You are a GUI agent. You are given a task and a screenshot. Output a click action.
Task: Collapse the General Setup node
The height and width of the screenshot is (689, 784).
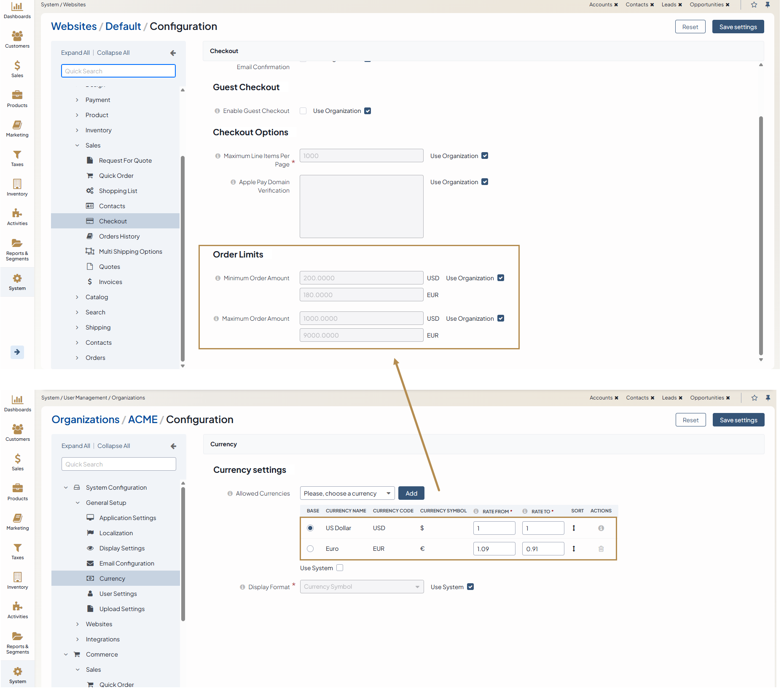[78, 503]
